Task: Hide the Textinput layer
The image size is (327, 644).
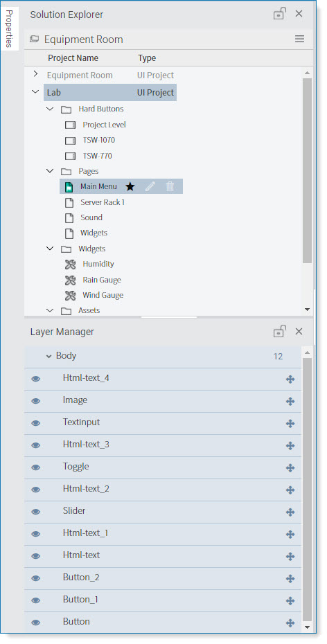Action: point(36,423)
